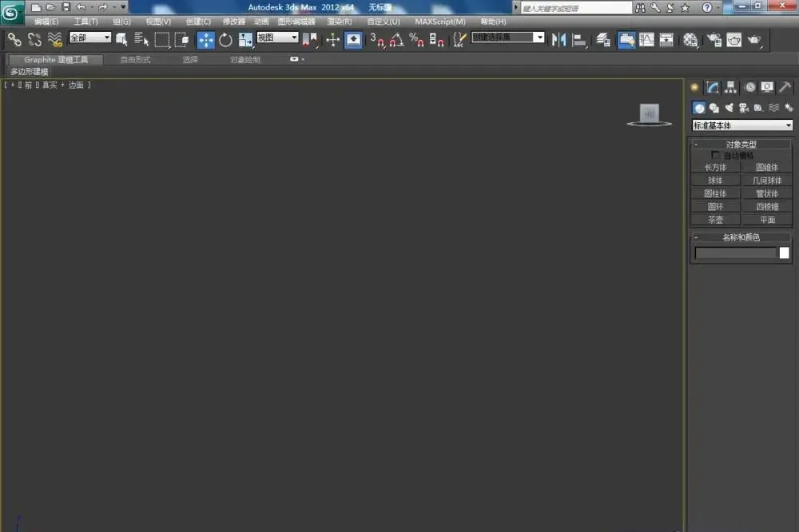Choose the Rectangular Selection Region tool
799x532 pixels.
pyautogui.click(x=162, y=39)
